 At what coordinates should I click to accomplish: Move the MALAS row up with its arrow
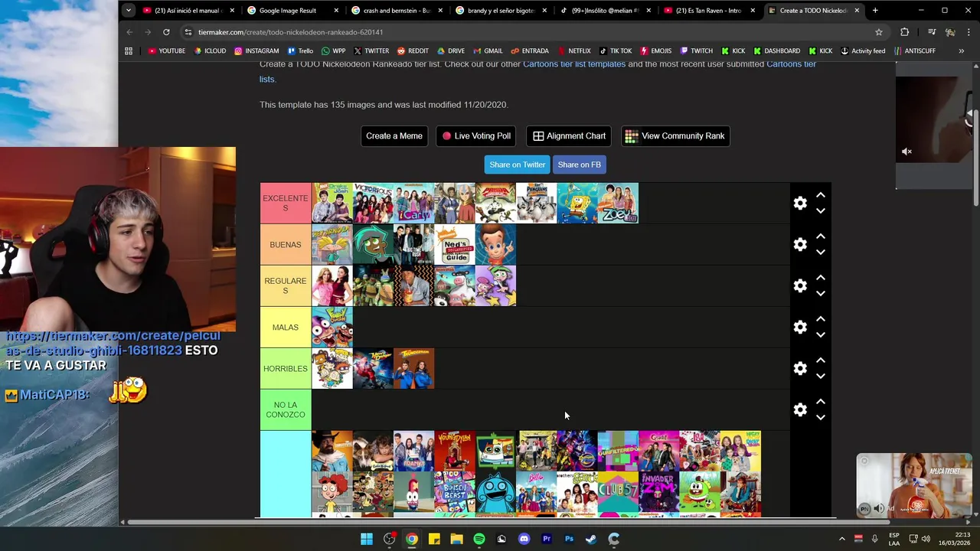coord(820,319)
